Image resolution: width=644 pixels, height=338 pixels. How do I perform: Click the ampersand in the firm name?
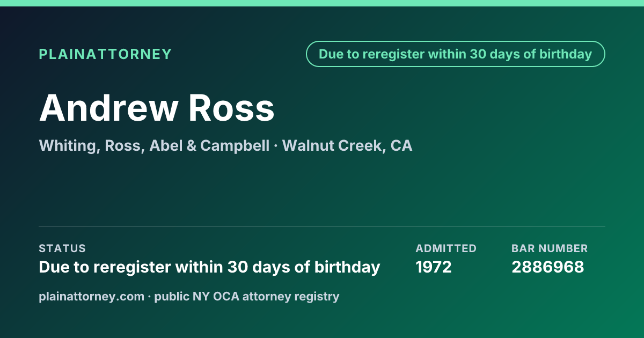pos(191,146)
